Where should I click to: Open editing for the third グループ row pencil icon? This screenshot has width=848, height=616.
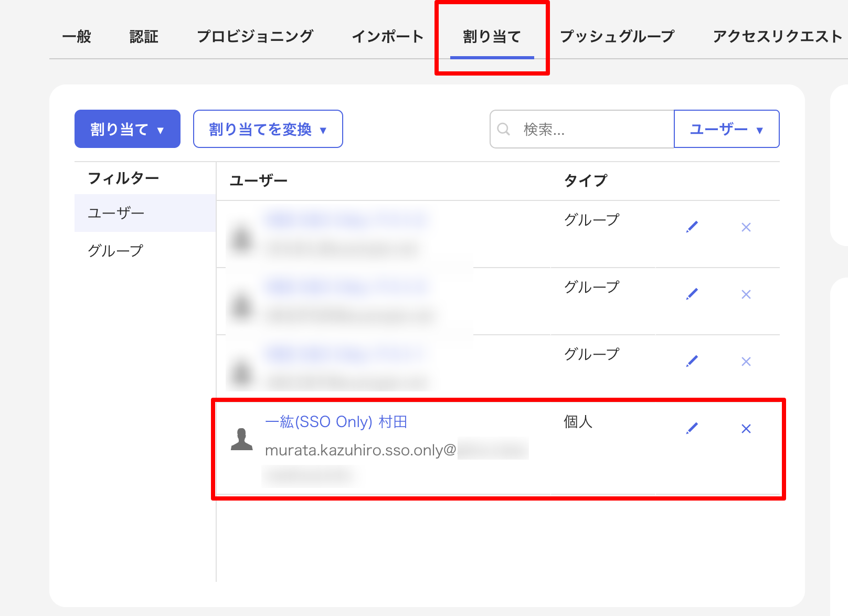693,360
